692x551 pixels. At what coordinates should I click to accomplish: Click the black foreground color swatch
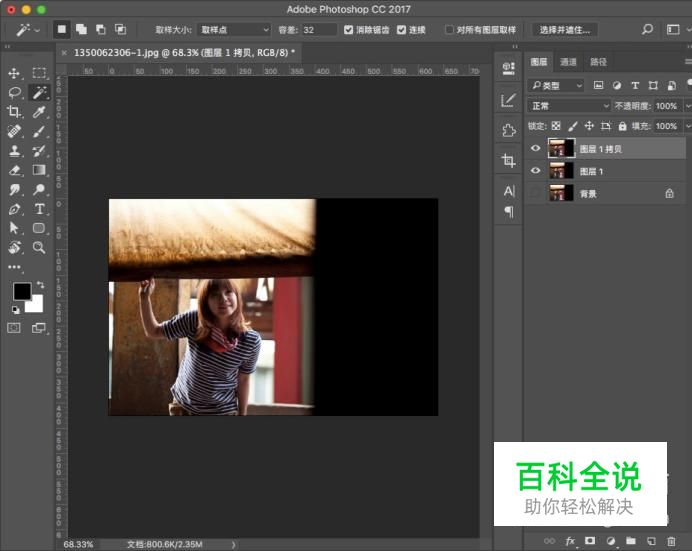click(x=21, y=291)
